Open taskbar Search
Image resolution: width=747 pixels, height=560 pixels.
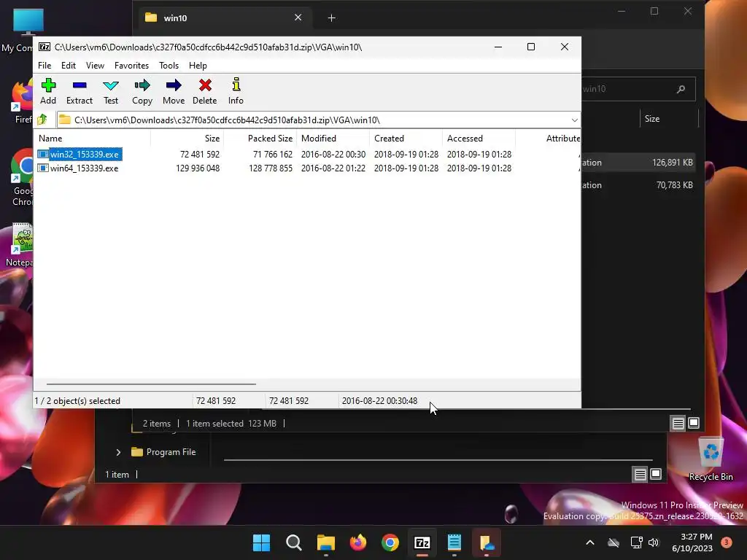point(293,542)
